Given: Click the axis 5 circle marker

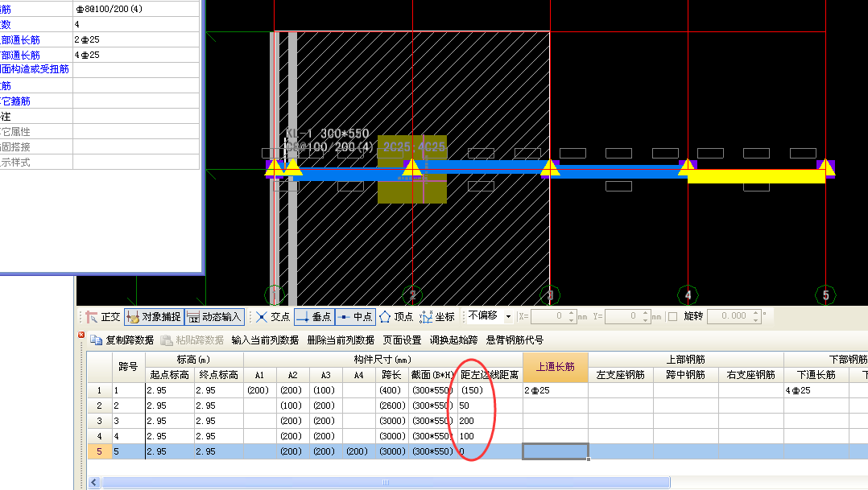Looking at the screenshot, I should [x=825, y=295].
